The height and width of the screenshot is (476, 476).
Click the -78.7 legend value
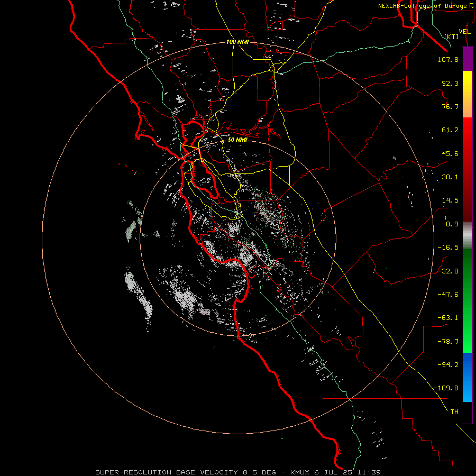[x=448, y=342]
